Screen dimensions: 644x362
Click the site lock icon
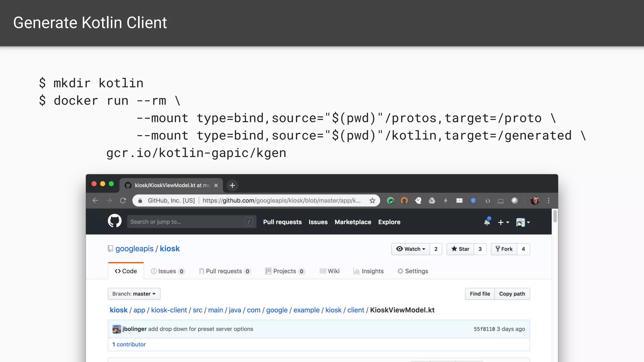point(140,200)
